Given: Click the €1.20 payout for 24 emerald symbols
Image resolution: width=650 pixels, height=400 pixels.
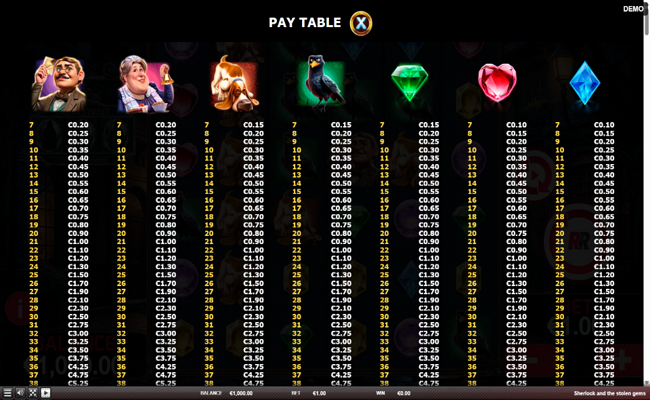Looking at the screenshot, I should pyautogui.click(x=429, y=267).
